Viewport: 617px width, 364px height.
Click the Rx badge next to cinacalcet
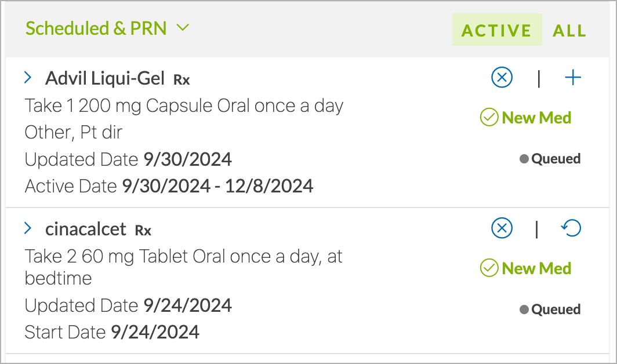click(x=143, y=231)
